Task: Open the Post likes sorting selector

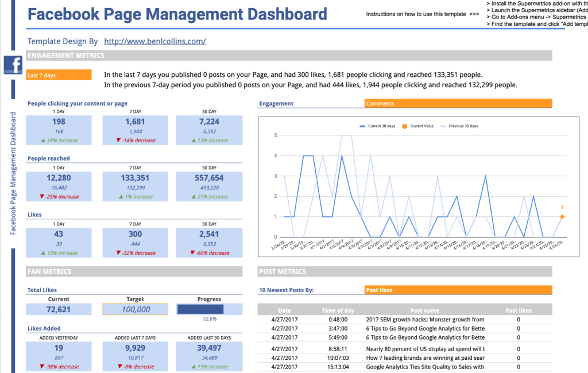Action: (458, 290)
